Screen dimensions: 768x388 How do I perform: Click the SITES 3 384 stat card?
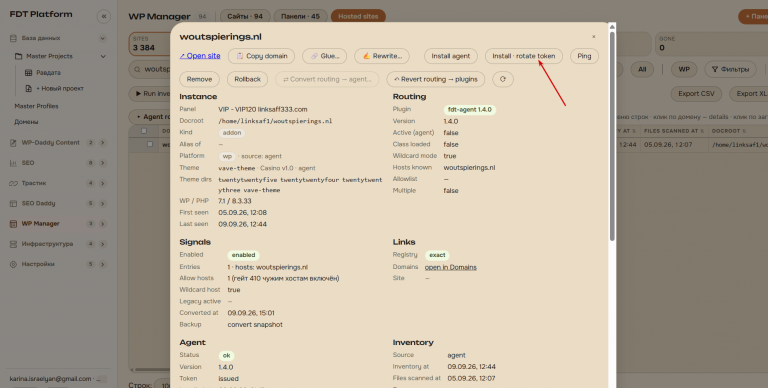149,44
